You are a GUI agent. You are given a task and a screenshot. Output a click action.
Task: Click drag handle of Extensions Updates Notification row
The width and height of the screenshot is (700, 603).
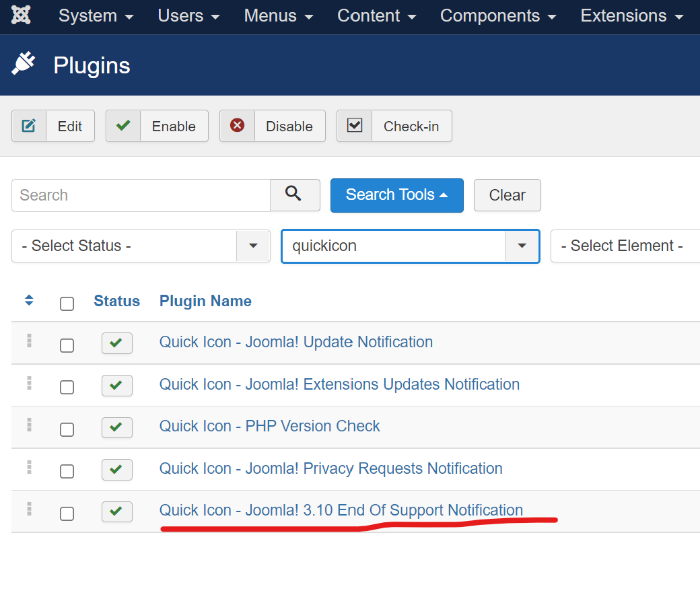[30, 383]
